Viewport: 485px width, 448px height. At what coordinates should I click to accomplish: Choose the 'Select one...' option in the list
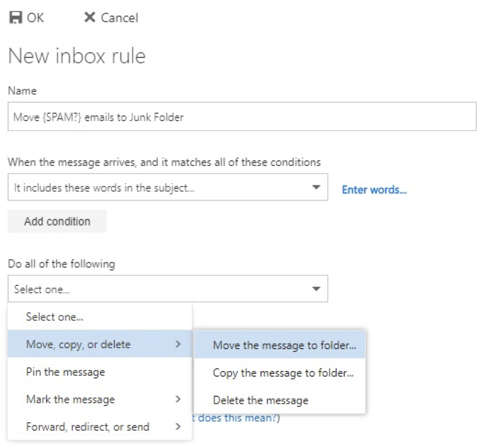[x=55, y=316]
